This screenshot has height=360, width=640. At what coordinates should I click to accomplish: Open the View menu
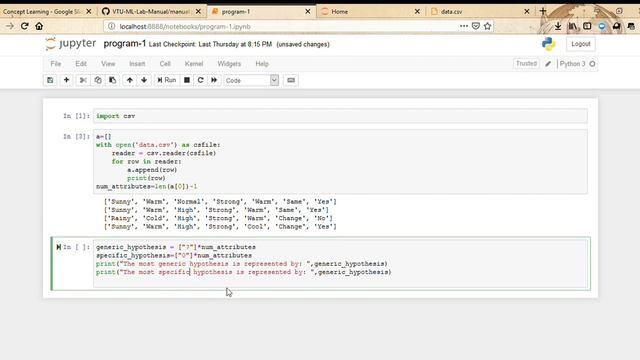[108, 64]
